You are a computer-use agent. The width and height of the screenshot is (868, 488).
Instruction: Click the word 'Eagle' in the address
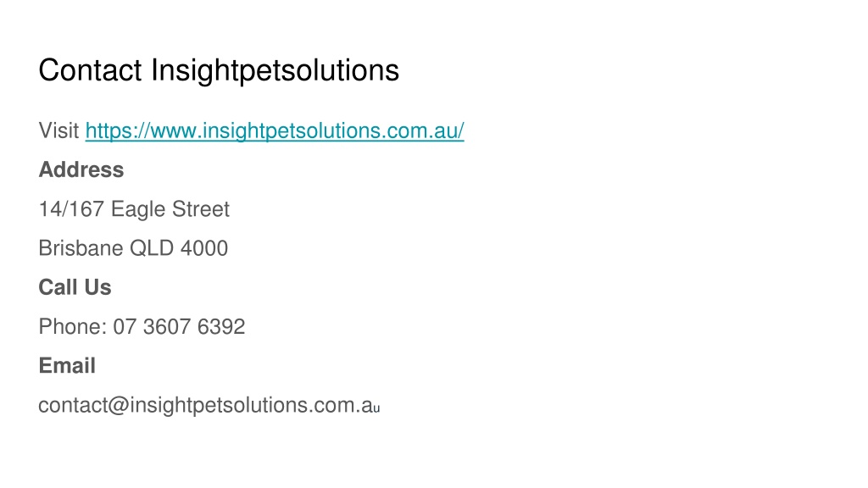[138, 210]
